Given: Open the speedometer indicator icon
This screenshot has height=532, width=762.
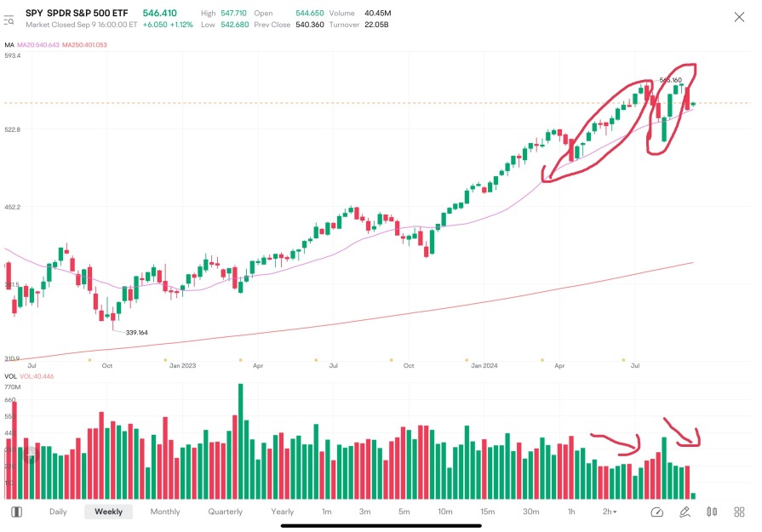Looking at the screenshot, I should (x=657, y=512).
